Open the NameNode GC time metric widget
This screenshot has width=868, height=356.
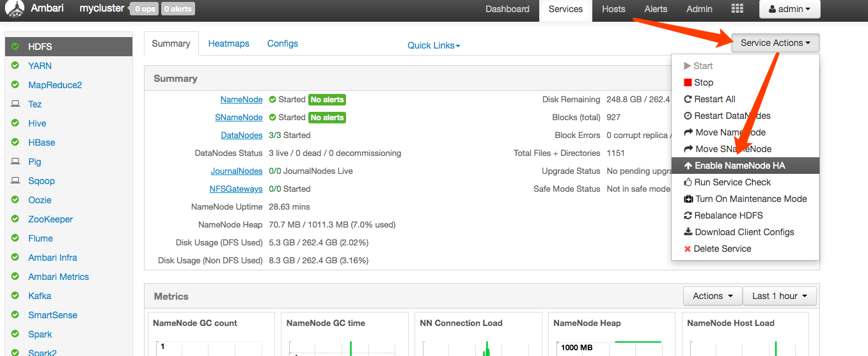pos(345,334)
